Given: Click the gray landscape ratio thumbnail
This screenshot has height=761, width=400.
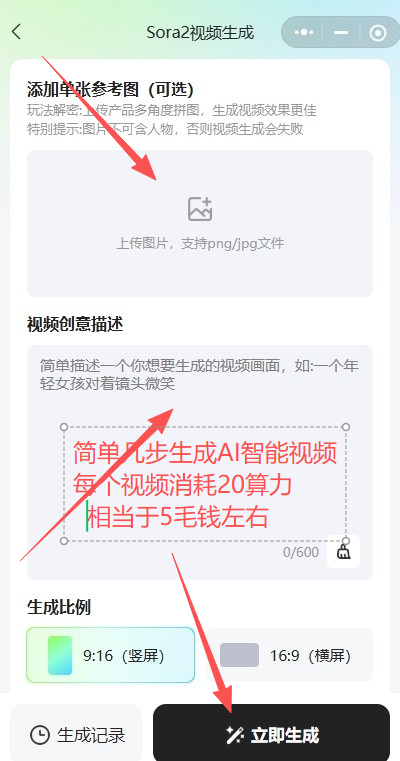Looking at the screenshot, I should pos(239,655).
